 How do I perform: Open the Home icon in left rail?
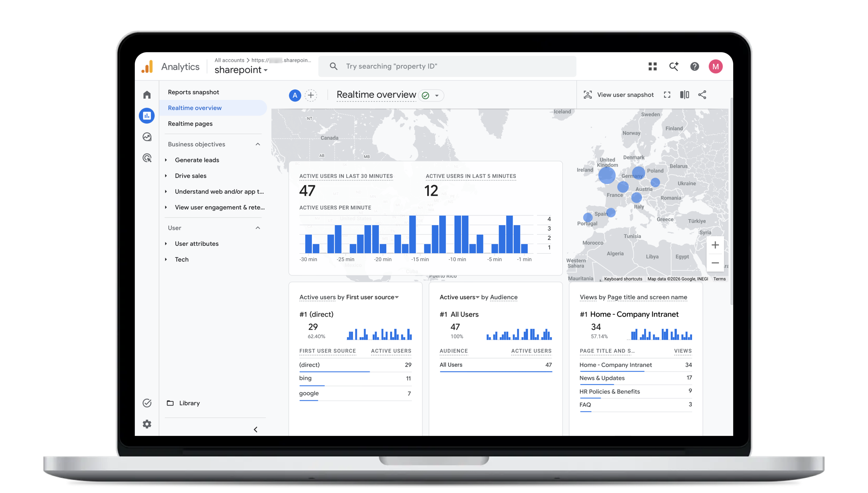[x=147, y=95]
